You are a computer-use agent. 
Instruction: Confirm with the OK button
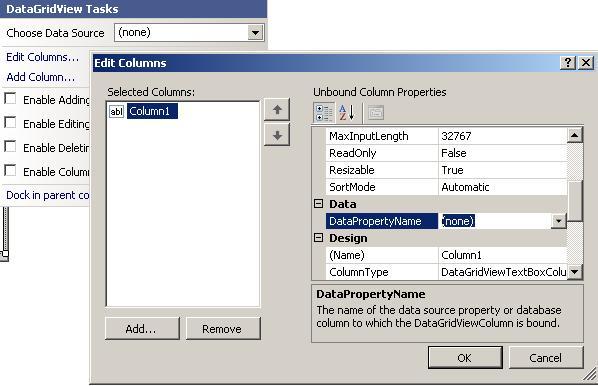coord(465,358)
